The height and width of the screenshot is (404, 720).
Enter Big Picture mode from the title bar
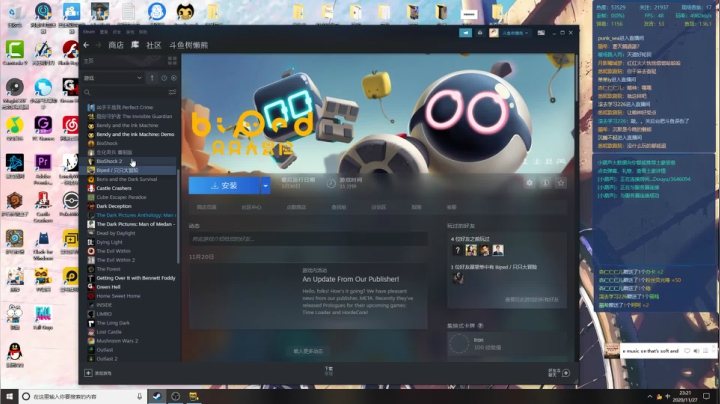tap(541, 33)
